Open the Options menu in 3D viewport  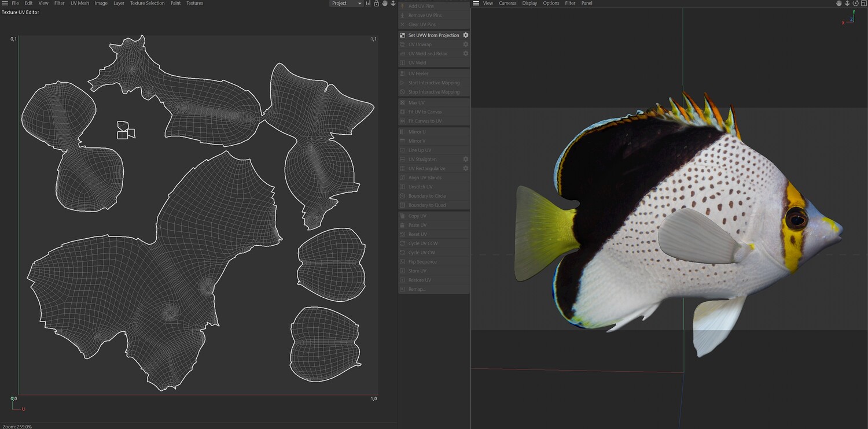pyautogui.click(x=551, y=3)
